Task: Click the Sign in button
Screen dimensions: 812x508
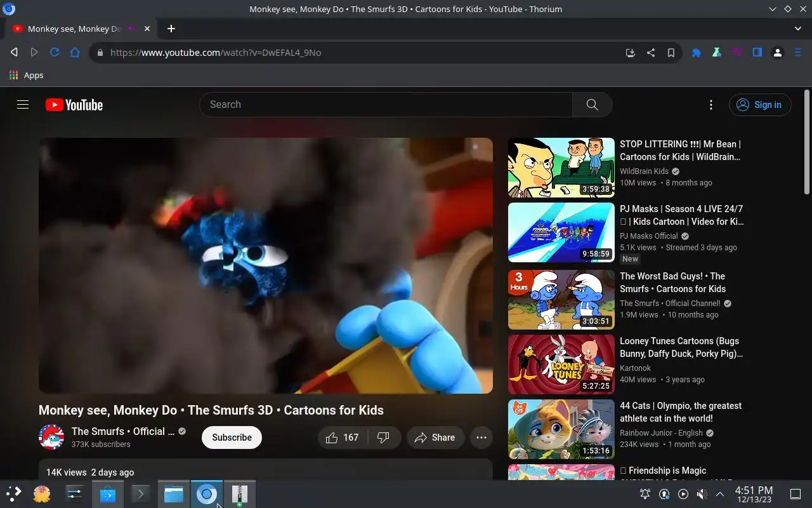Action: [x=760, y=105]
